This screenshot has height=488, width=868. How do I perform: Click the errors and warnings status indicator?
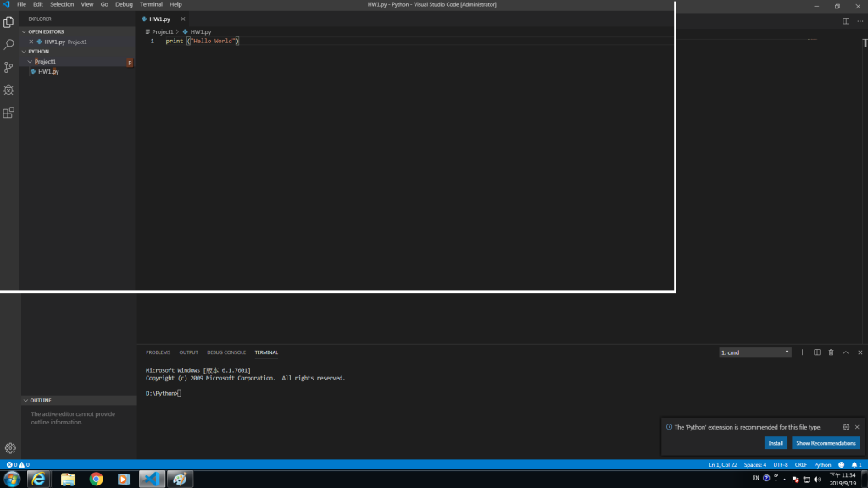[x=18, y=465]
